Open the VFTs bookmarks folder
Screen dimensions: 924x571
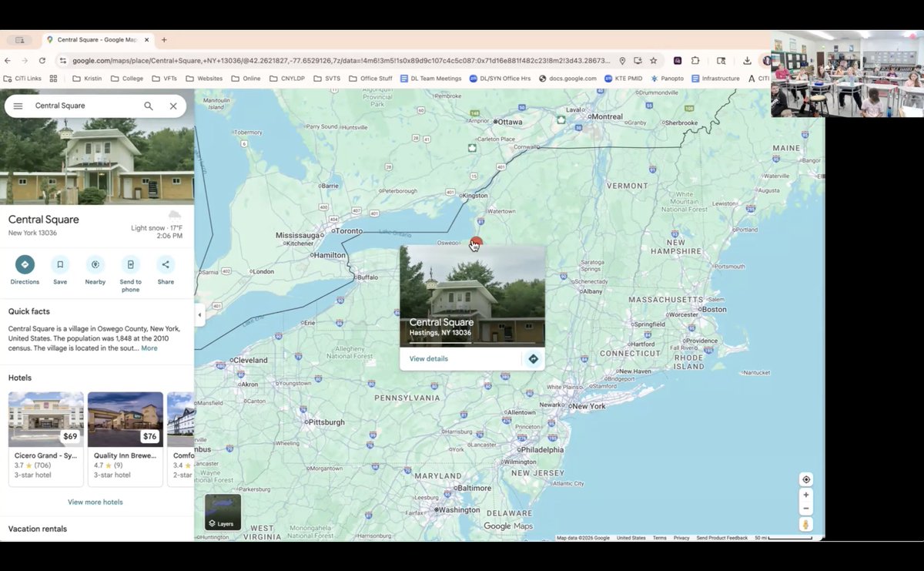(165, 79)
